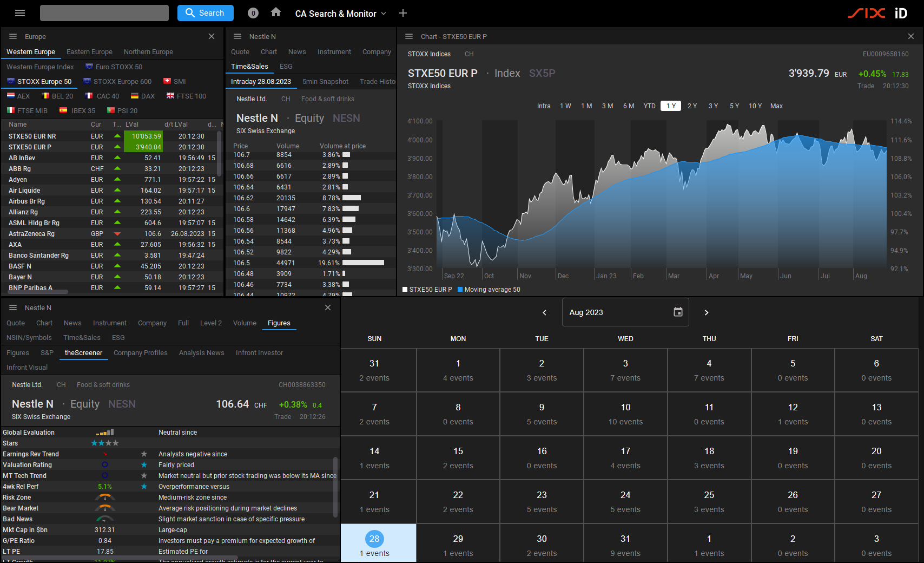The height and width of the screenshot is (563, 924).
Task: Open the main hamburger menu
Action: coord(20,13)
